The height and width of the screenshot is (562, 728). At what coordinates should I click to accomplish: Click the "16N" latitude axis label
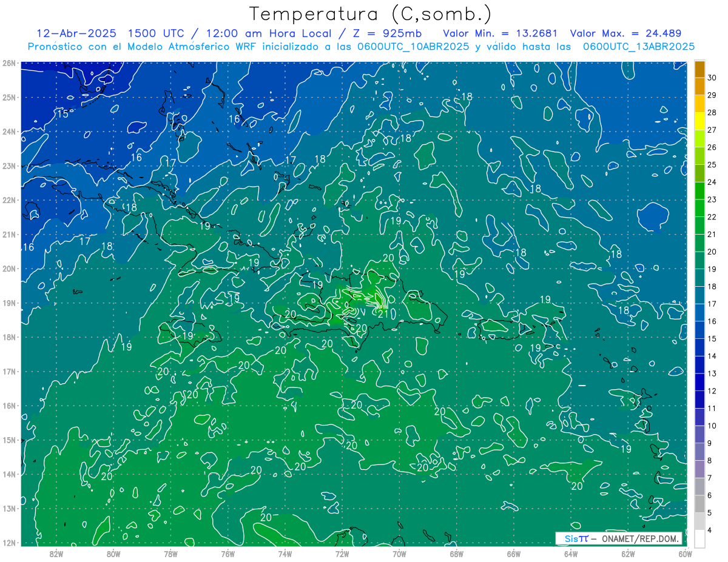pyautogui.click(x=9, y=406)
